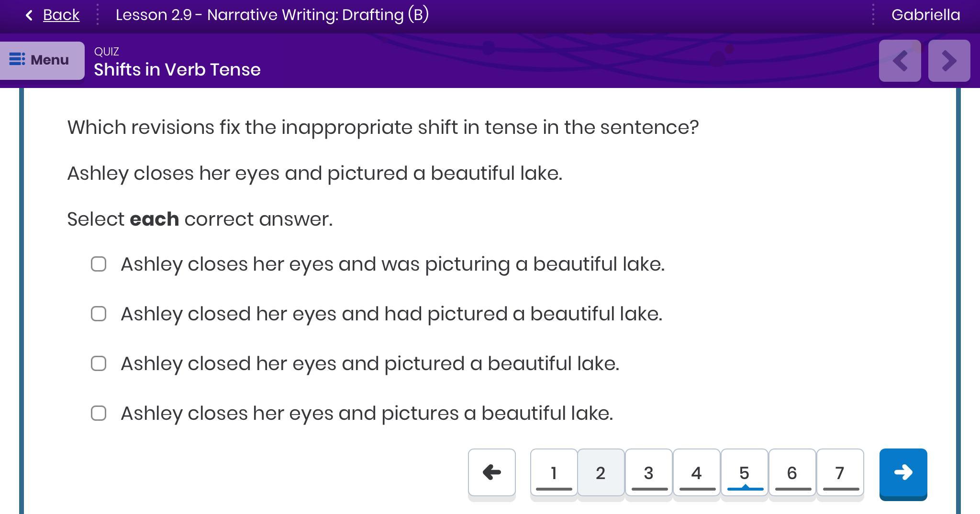Click the vertical dots divider after Back

pyautogui.click(x=98, y=15)
